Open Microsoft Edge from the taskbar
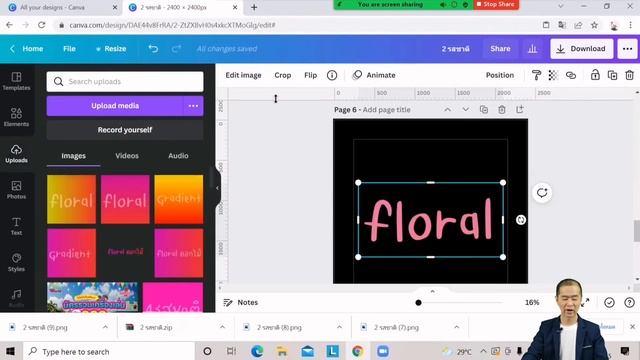The width and height of the screenshot is (640, 360). (257, 351)
